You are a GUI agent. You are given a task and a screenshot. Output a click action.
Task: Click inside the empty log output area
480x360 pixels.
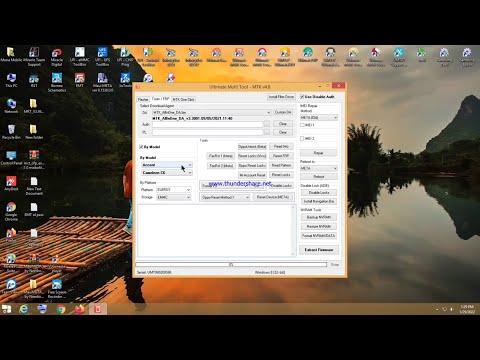[214, 230]
